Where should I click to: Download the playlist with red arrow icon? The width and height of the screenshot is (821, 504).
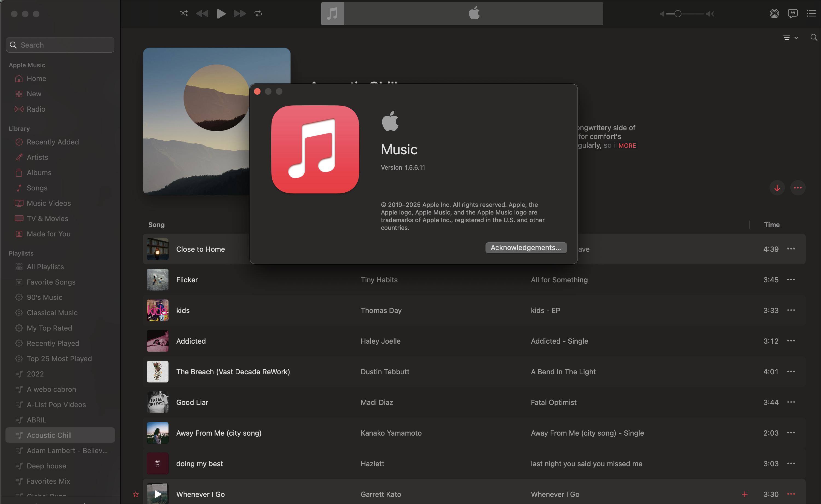[x=777, y=188]
